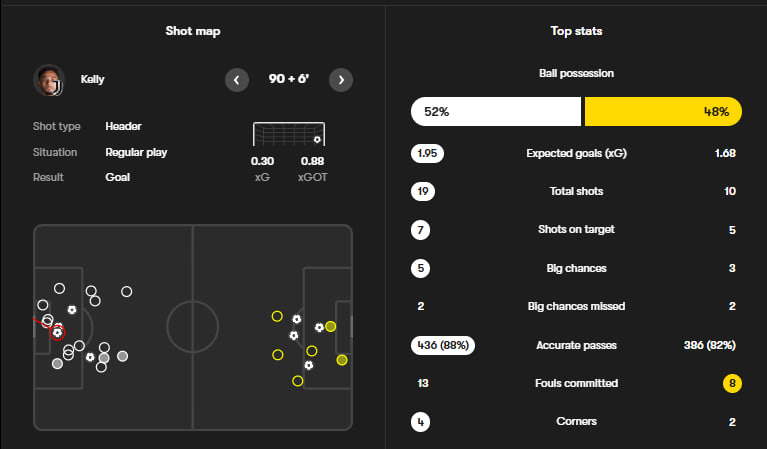Click the yellow 8 fouls committed badge
This screenshot has height=449, width=767.
(731, 383)
